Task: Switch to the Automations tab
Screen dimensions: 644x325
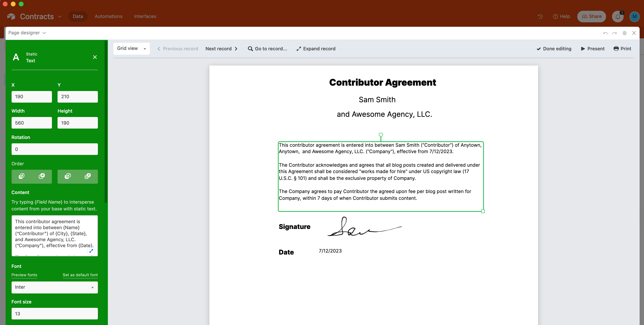Action: pos(108,16)
